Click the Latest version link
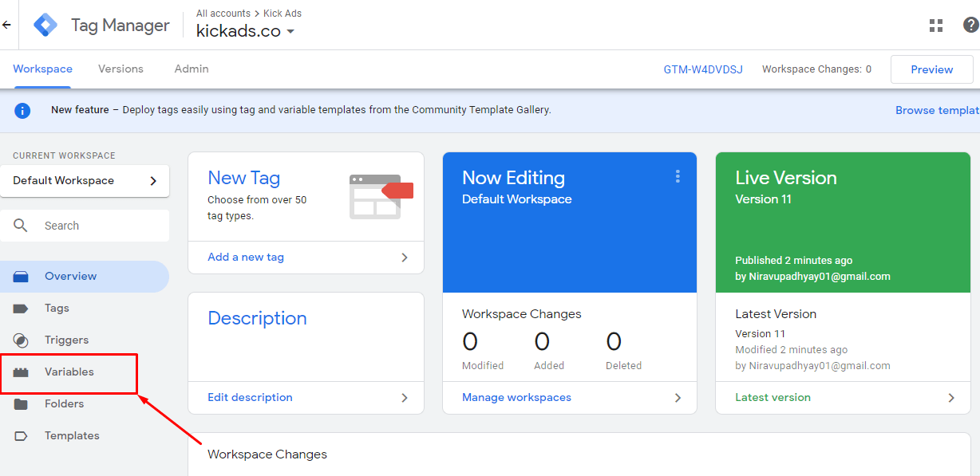Screen dimensions: 980x476 tap(773, 398)
